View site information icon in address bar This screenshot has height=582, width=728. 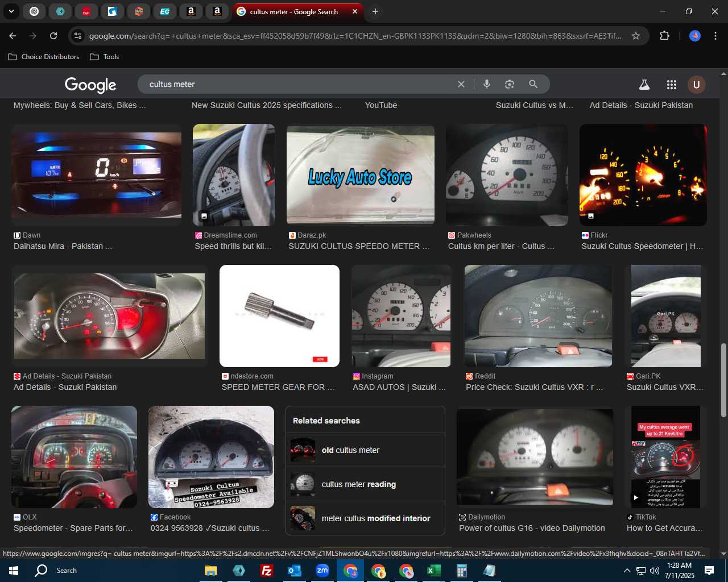click(x=78, y=36)
